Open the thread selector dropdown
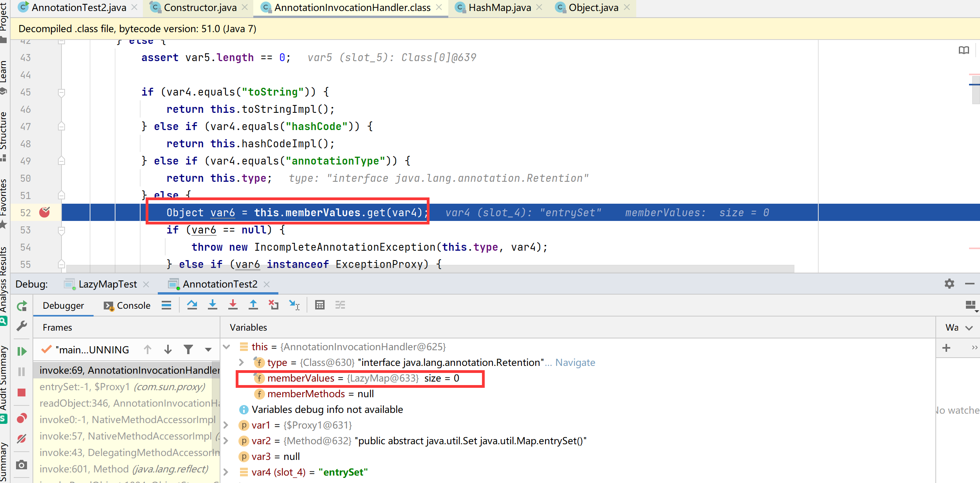Viewport: 980px width, 483px height. (208, 350)
